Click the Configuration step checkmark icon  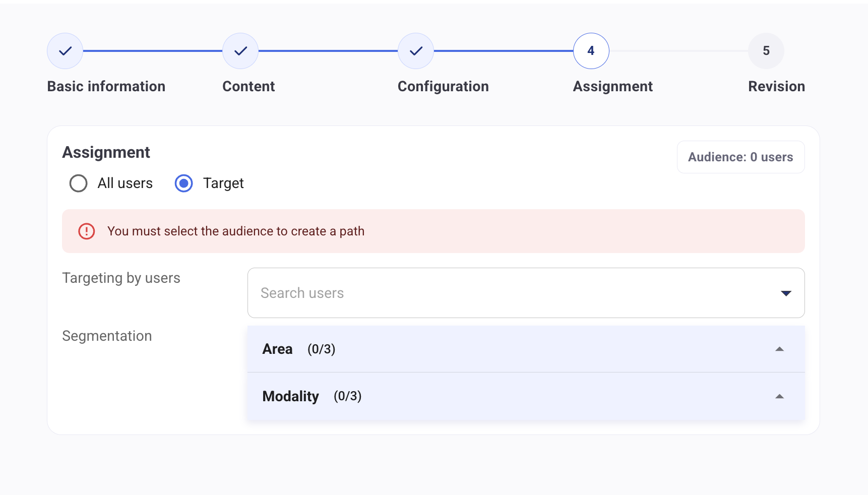(416, 51)
